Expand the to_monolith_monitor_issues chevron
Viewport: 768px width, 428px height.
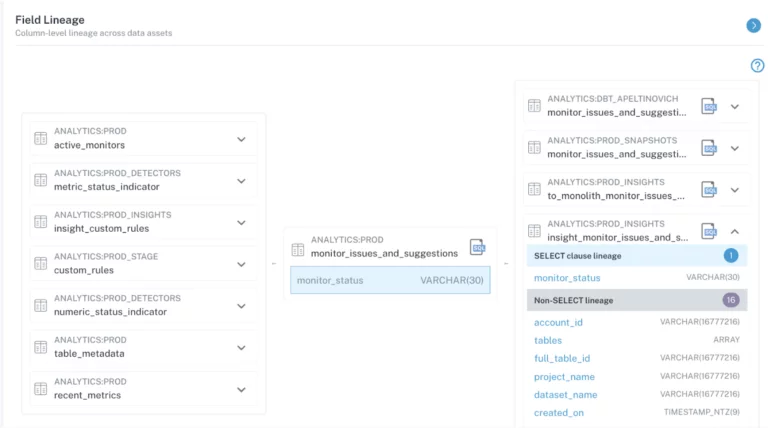[x=735, y=190]
